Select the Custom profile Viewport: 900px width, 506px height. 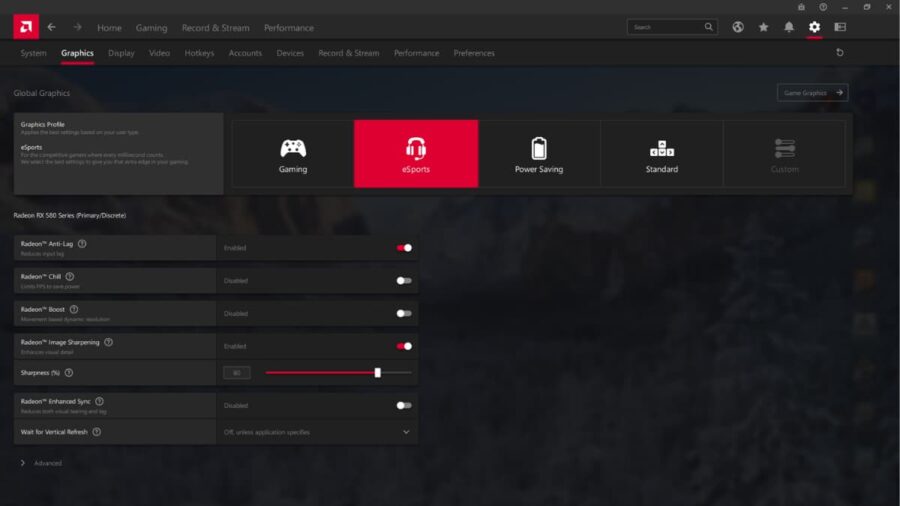pyautogui.click(x=785, y=154)
